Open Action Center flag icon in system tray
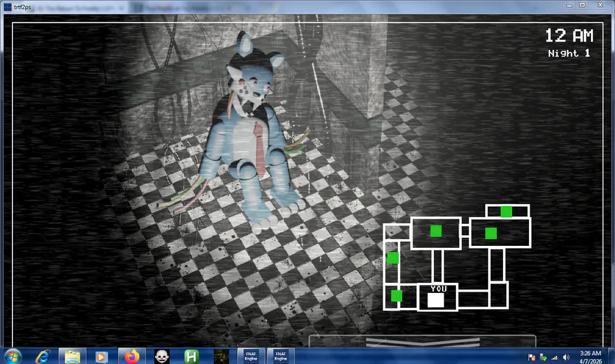This screenshot has width=615, height=364. (532, 357)
